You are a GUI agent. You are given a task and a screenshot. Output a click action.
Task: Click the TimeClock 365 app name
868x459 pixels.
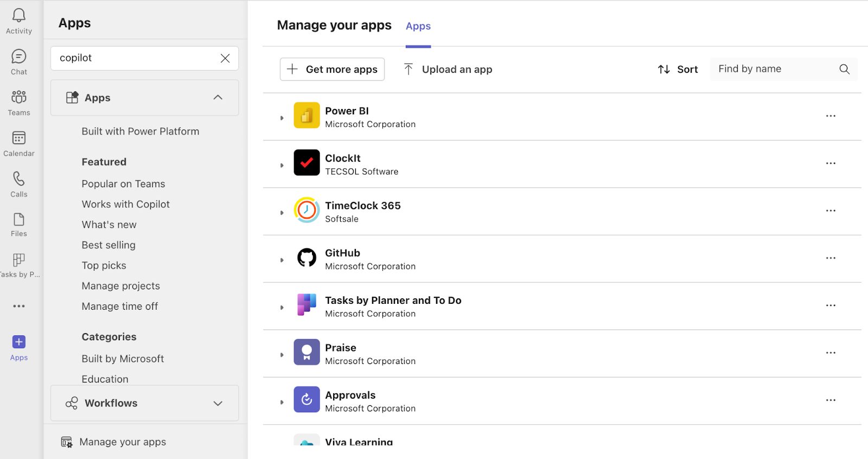click(363, 206)
